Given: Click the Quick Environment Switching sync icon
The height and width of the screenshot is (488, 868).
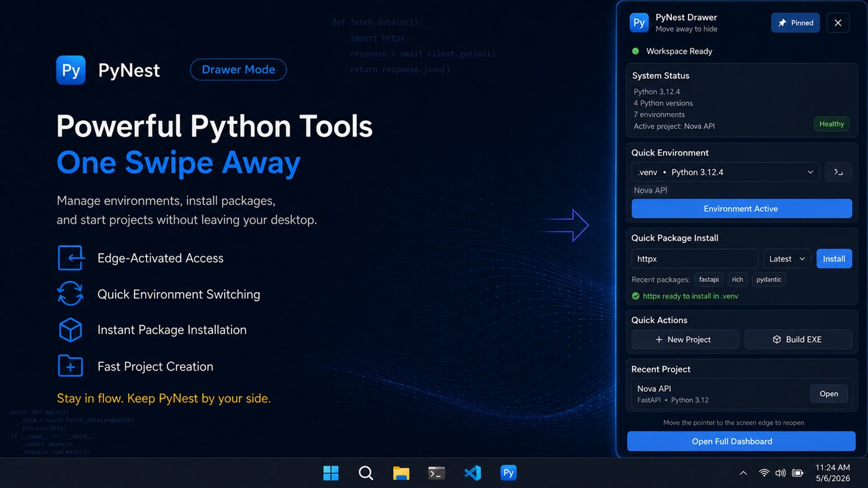Looking at the screenshot, I should [70, 293].
